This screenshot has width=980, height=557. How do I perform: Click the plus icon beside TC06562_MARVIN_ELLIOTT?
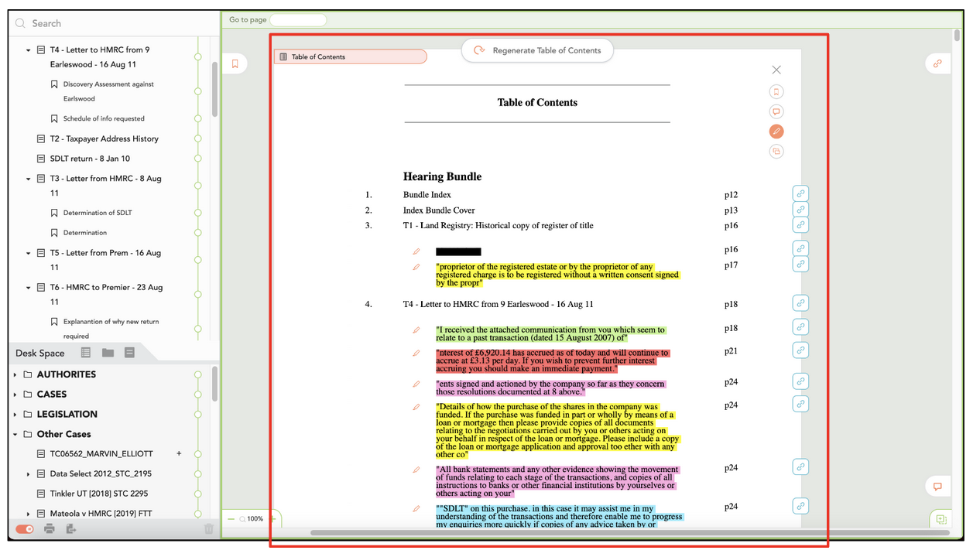pos(180,453)
